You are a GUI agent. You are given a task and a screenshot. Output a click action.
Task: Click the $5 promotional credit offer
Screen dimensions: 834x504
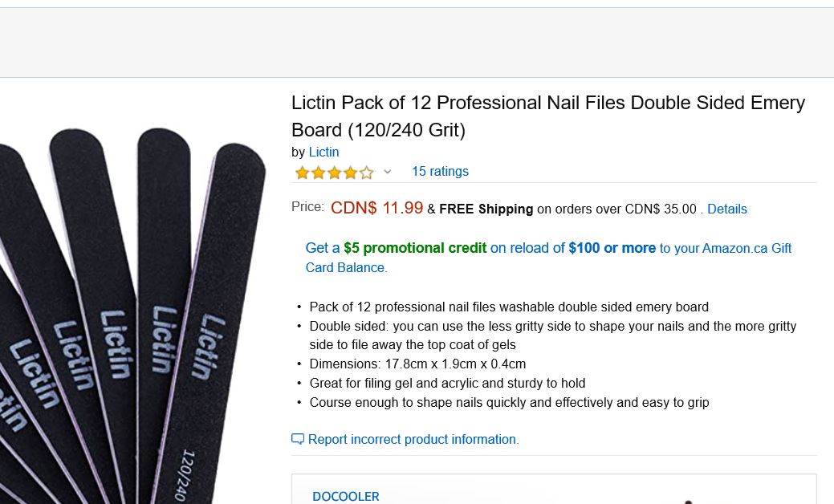pyautogui.click(x=415, y=248)
